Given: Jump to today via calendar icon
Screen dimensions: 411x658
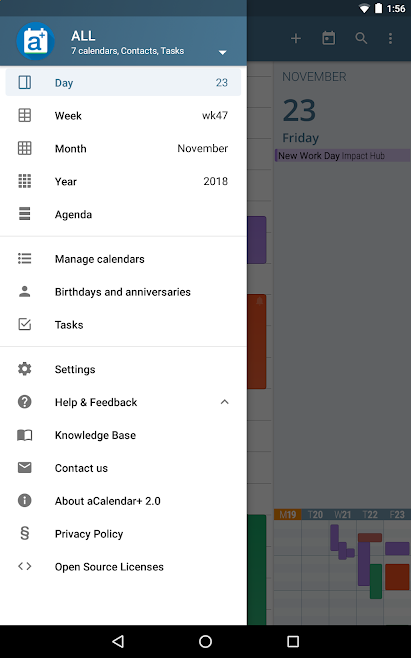Looking at the screenshot, I should pyautogui.click(x=329, y=38).
